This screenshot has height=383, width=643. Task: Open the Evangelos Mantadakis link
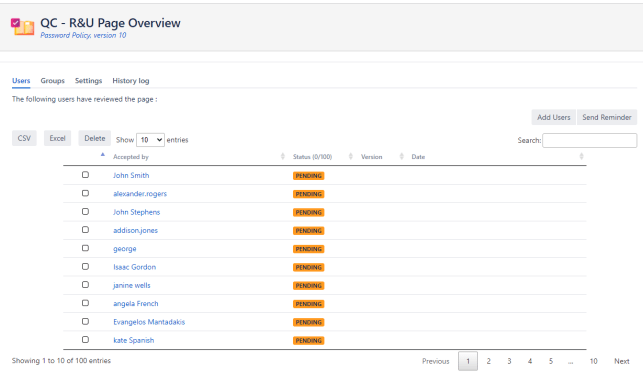click(x=149, y=322)
